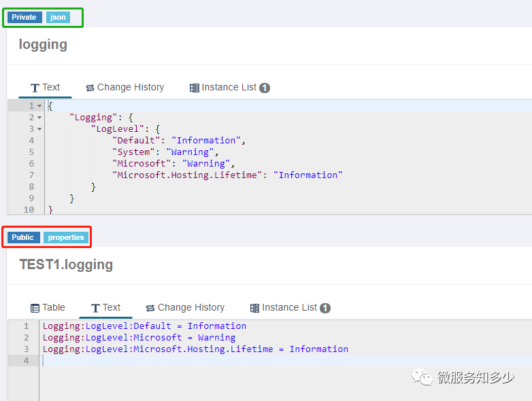Collapse the fold arrow on line 1
The height and width of the screenshot is (401, 532).
pyautogui.click(x=39, y=106)
